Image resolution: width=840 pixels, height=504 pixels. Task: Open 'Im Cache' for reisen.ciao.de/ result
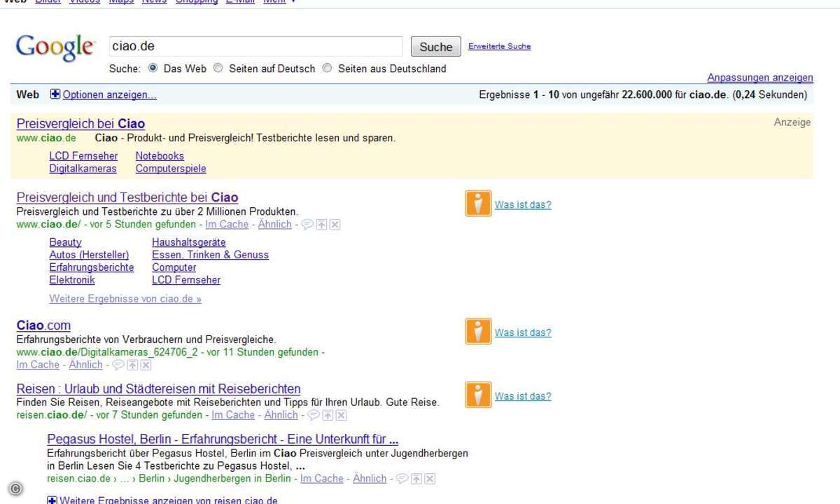tap(233, 415)
